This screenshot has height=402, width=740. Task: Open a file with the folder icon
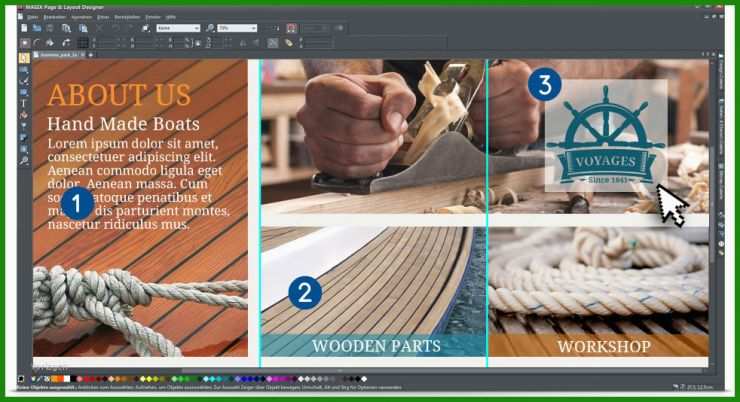pyautogui.click(x=37, y=28)
